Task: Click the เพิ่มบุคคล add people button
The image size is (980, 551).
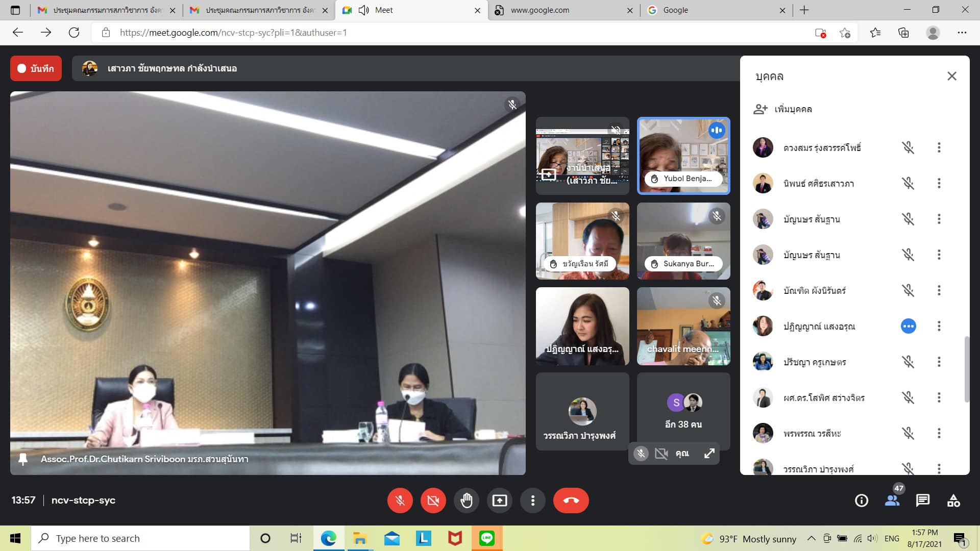Action: (x=783, y=109)
